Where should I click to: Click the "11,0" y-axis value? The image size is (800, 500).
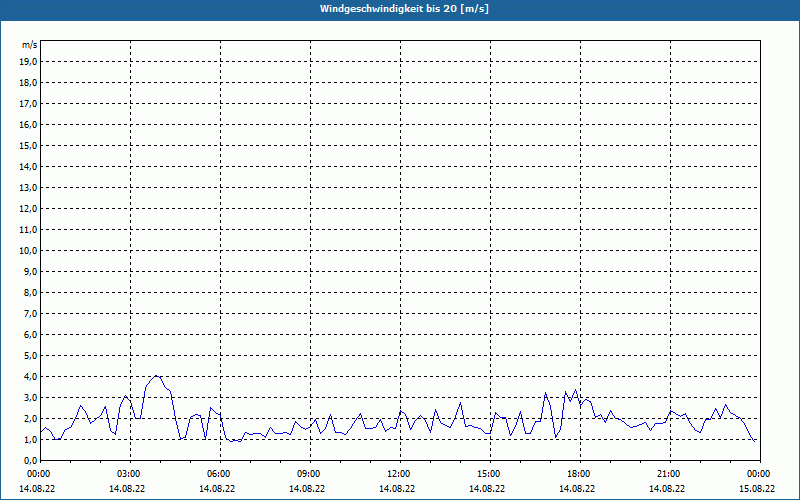coord(29,230)
